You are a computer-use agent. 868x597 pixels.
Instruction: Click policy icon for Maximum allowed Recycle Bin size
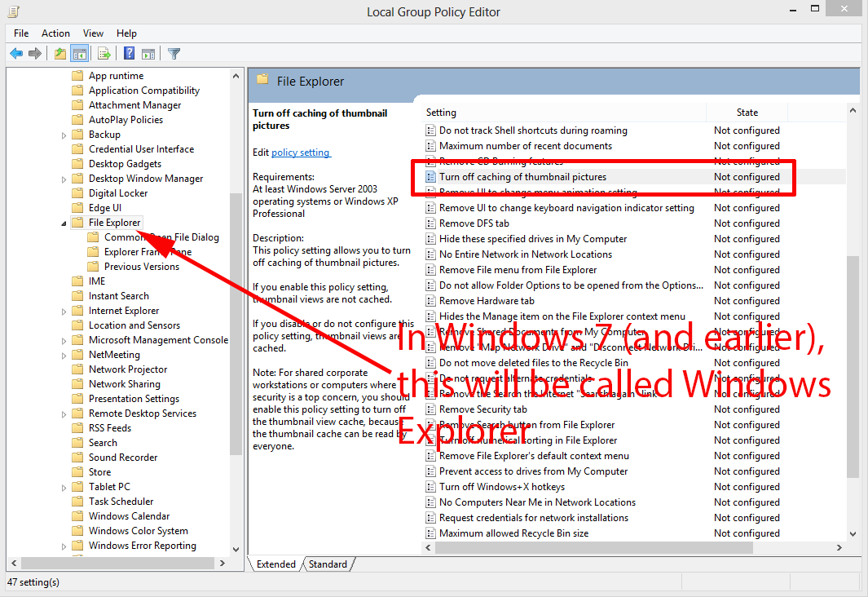(430, 533)
